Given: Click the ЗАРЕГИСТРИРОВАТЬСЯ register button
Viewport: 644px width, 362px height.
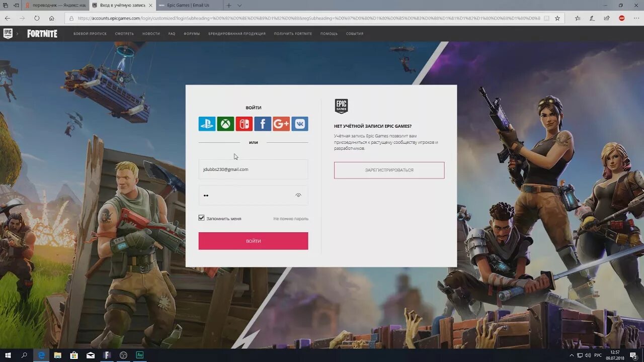Looking at the screenshot, I should tap(389, 170).
